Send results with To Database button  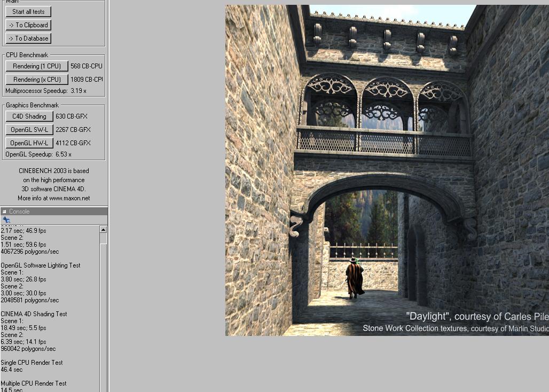coord(28,38)
